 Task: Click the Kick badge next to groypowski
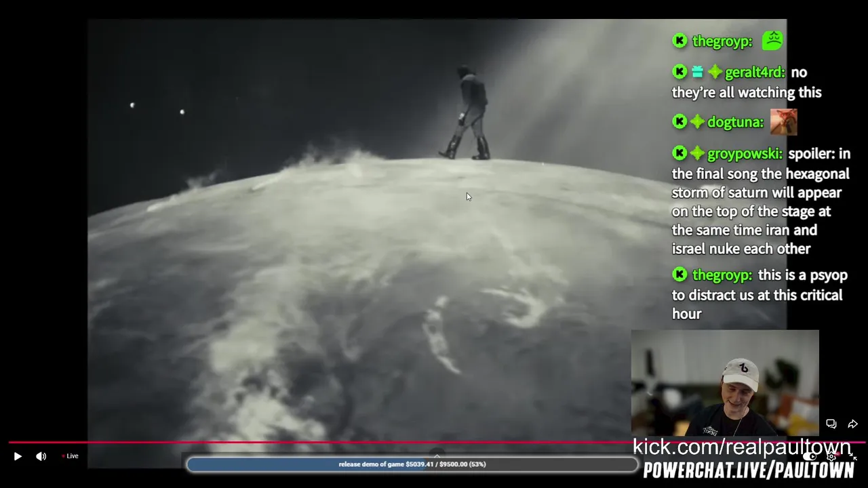(679, 153)
